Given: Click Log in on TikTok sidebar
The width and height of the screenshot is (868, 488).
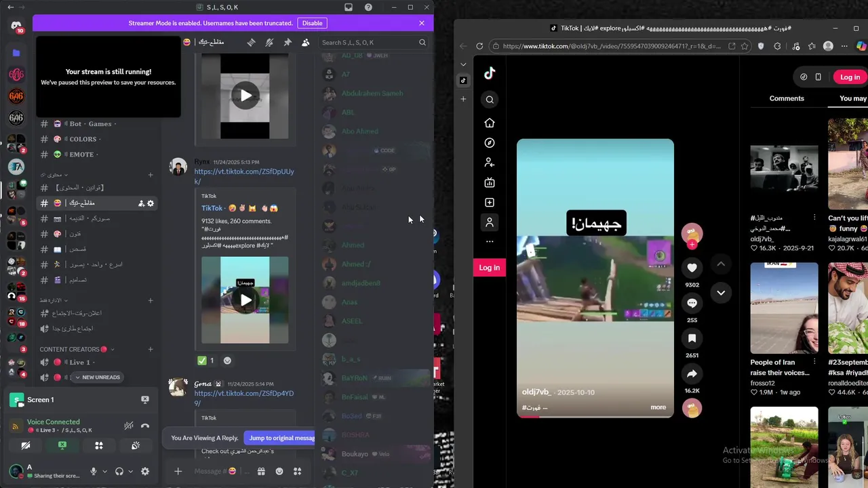Looking at the screenshot, I should 490,268.
